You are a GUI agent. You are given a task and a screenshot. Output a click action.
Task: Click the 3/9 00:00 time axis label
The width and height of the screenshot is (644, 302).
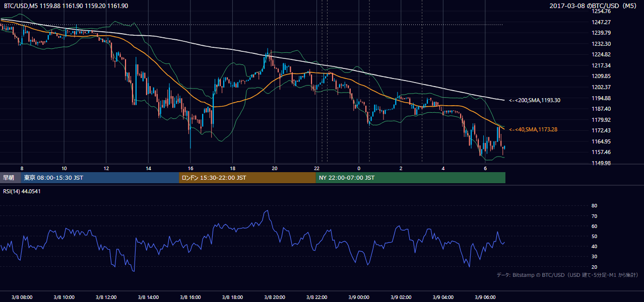click(x=359, y=297)
